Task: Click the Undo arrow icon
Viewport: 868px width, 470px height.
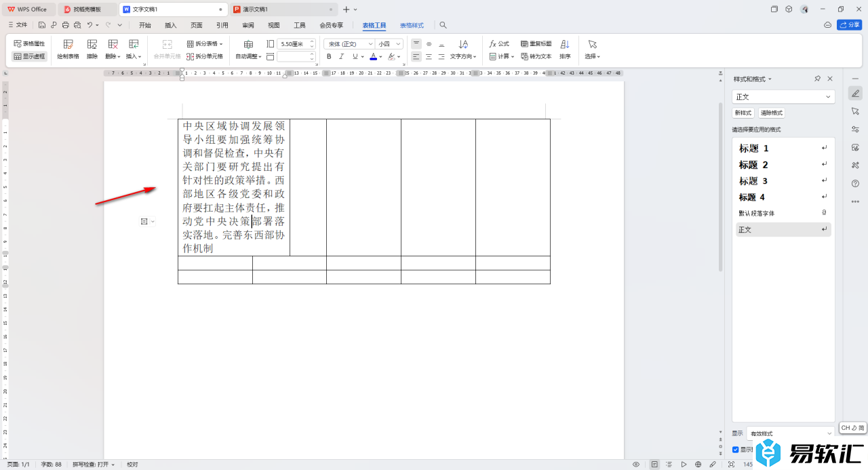Action: point(90,25)
